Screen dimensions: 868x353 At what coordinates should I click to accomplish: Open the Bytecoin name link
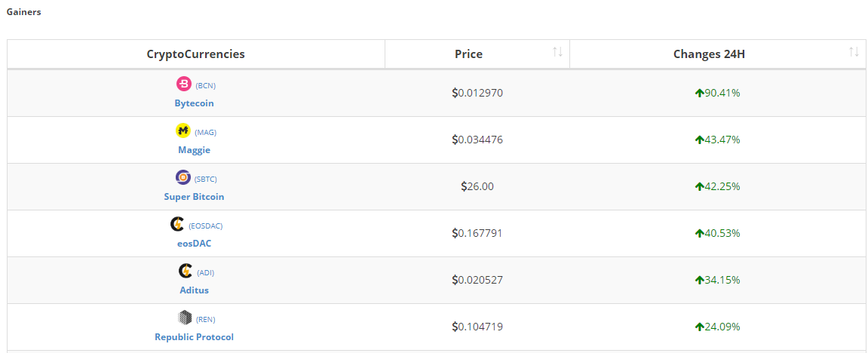point(194,103)
